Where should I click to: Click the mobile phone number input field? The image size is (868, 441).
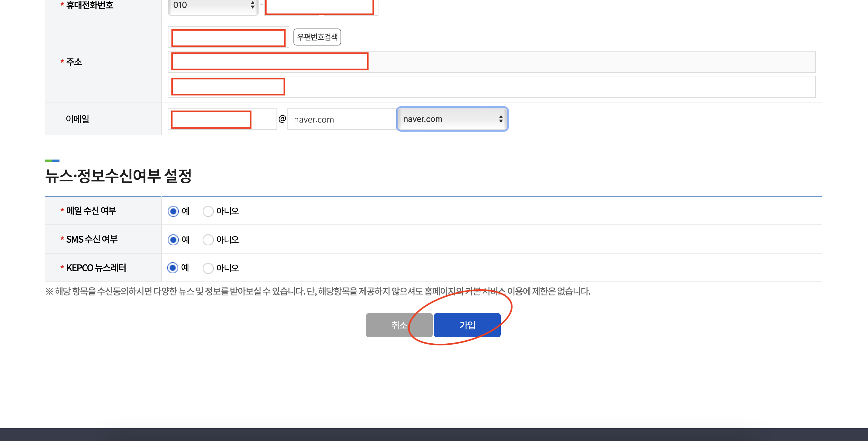[320, 7]
